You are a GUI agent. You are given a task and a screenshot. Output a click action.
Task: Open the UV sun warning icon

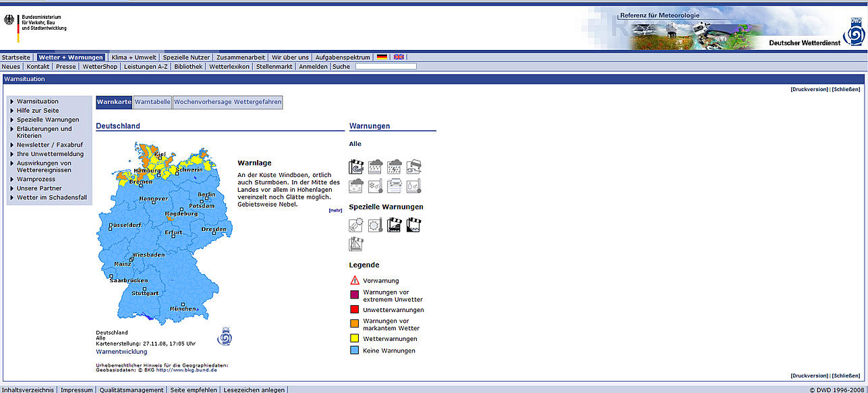point(356,226)
